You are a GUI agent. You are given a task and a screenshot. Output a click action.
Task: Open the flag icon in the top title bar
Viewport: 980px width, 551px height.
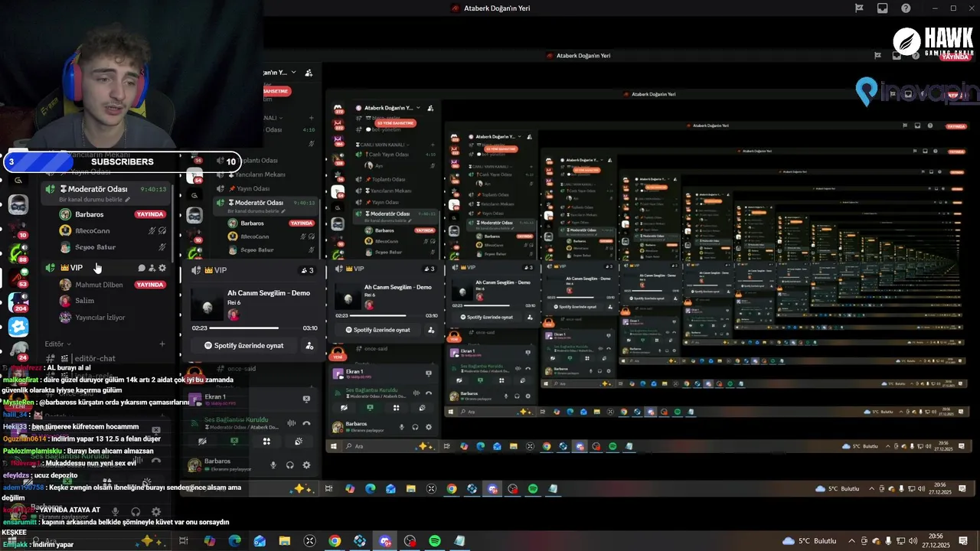tap(860, 8)
